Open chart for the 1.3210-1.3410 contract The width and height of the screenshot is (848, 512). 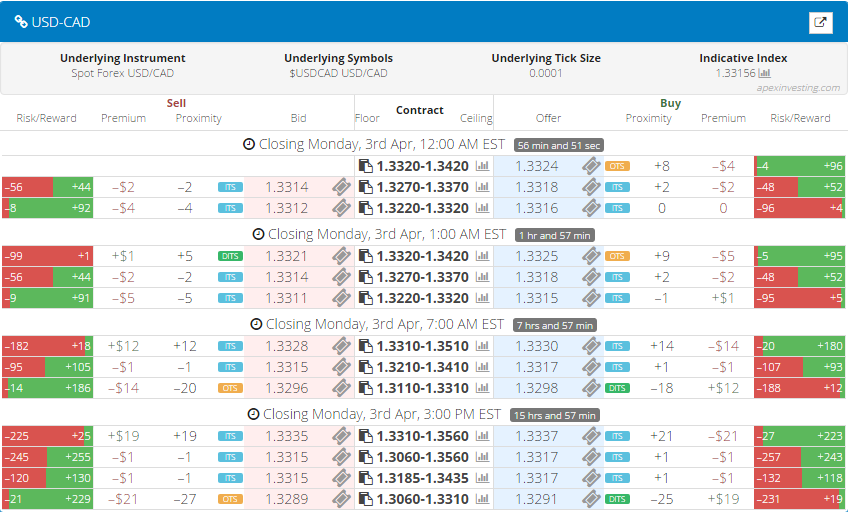pyautogui.click(x=482, y=367)
